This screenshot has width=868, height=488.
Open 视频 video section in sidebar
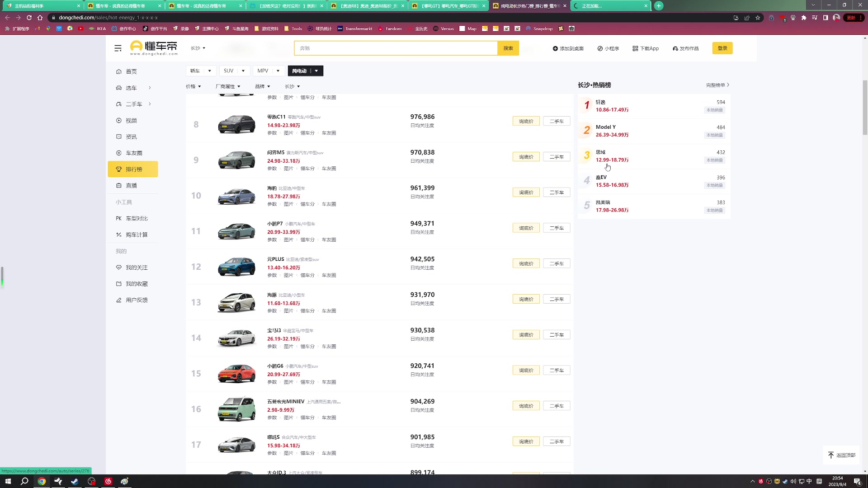click(131, 121)
